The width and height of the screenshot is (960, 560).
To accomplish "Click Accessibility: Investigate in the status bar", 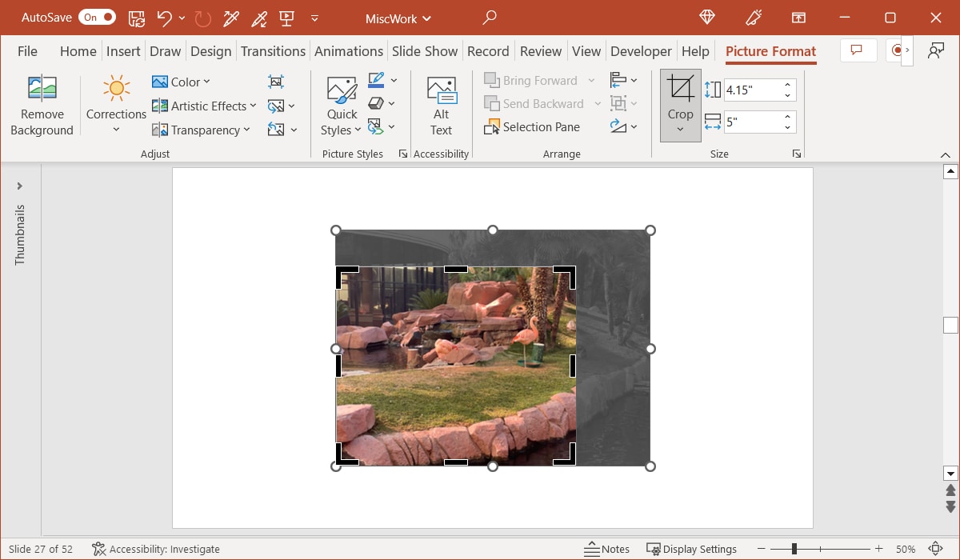I will [x=156, y=549].
